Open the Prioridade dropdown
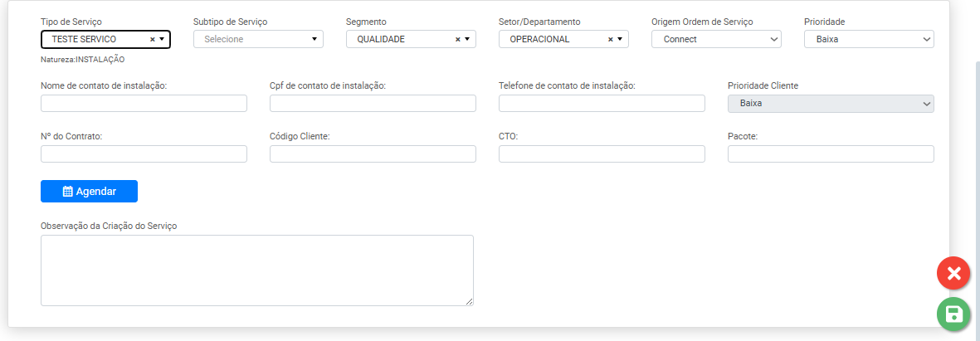 (869, 39)
